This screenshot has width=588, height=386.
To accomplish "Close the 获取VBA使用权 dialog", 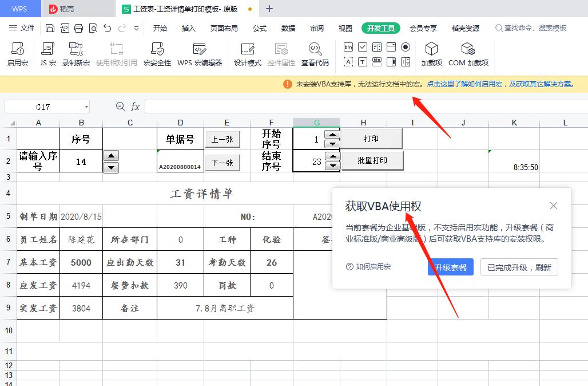I will (x=554, y=206).
